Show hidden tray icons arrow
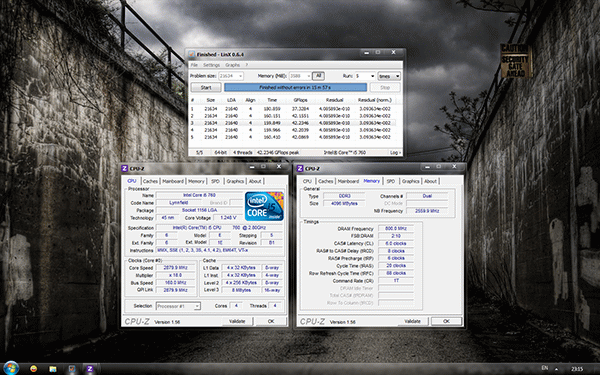The image size is (600, 375). tap(556, 369)
